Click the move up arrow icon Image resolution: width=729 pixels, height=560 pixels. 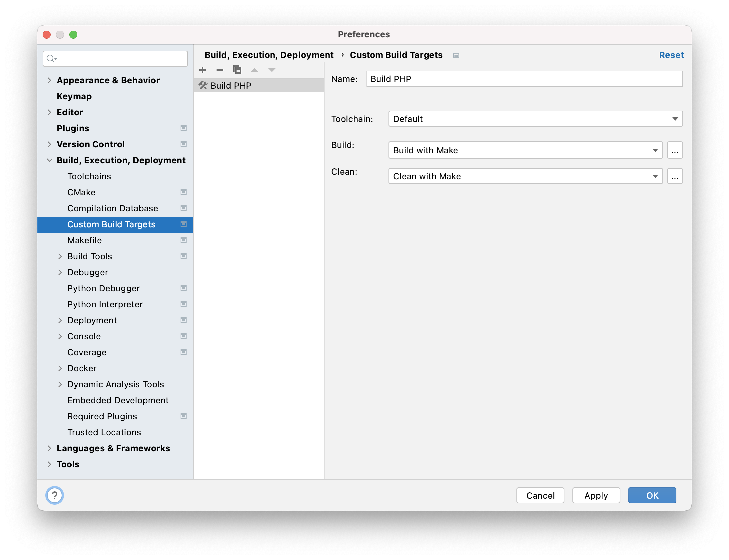[x=255, y=70]
